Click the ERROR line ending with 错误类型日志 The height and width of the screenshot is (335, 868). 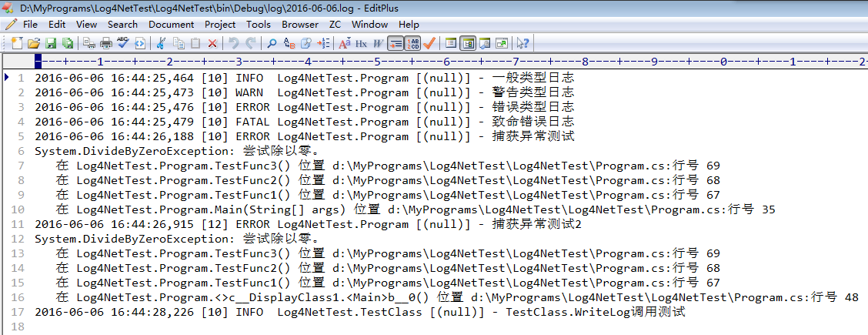click(304, 107)
